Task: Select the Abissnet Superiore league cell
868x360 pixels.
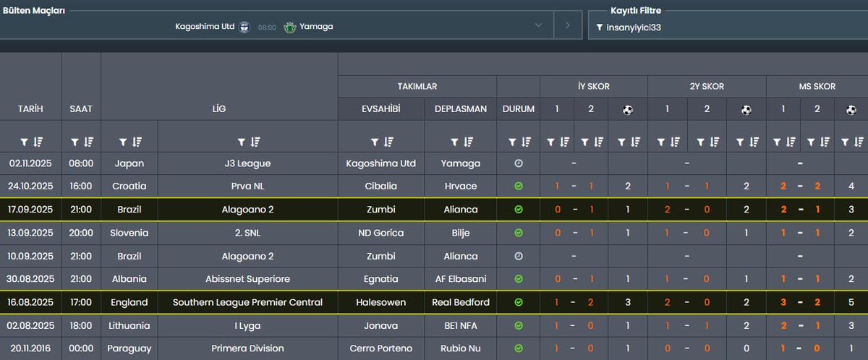Action: pos(248,279)
